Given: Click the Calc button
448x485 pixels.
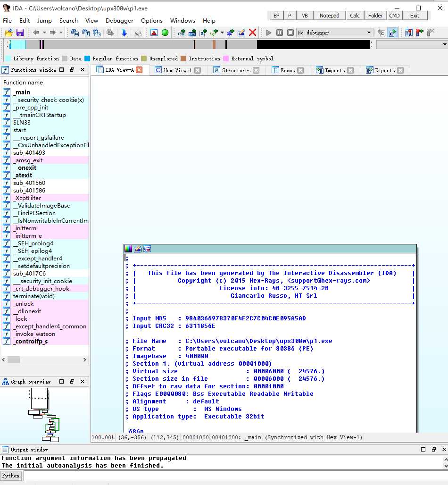Looking at the screenshot, I should pyautogui.click(x=355, y=16).
